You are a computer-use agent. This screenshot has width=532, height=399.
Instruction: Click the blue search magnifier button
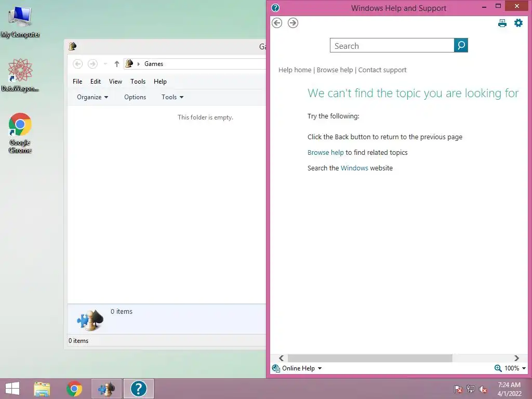461,46
